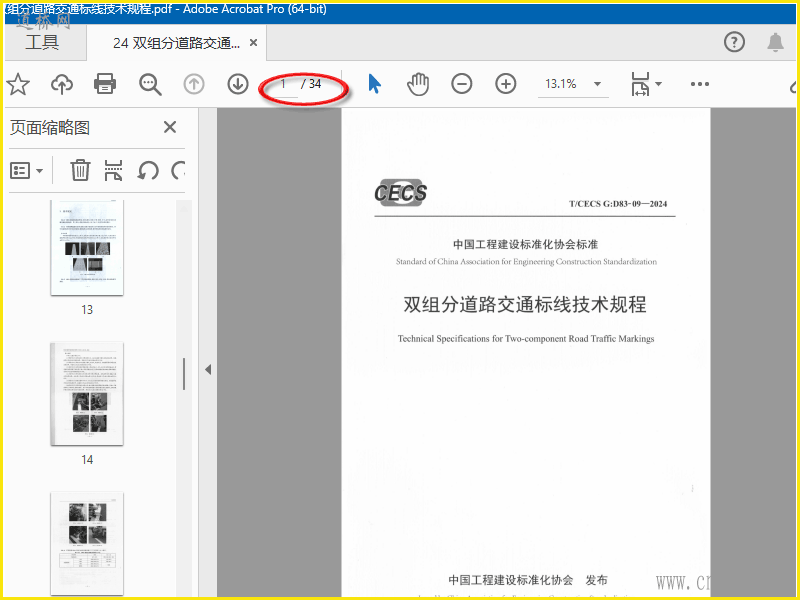Screen dimensions: 800x600
Task: Click page label 14 text
Action: click(x=87, y=460)
